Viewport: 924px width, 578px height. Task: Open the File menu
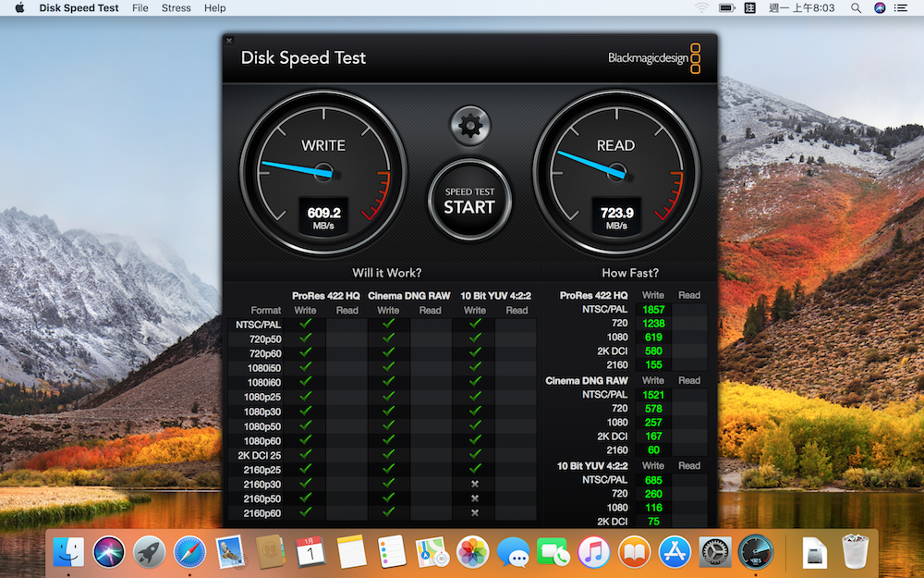(x=140, y=8)
